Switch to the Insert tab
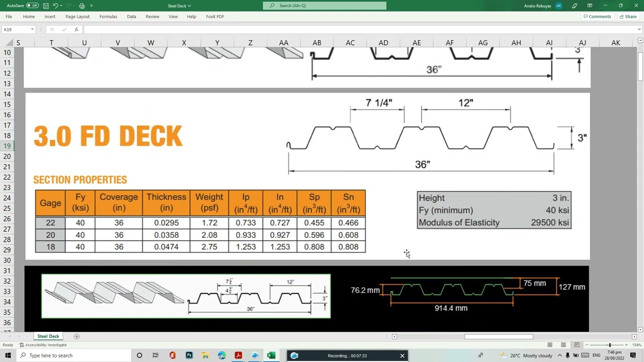 click(x=50, y=17)
